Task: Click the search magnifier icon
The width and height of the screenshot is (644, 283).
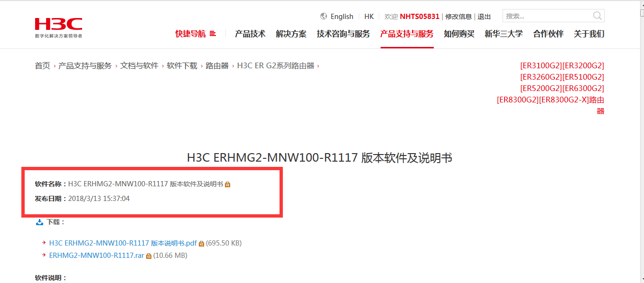Action: (x=597, y=16)
